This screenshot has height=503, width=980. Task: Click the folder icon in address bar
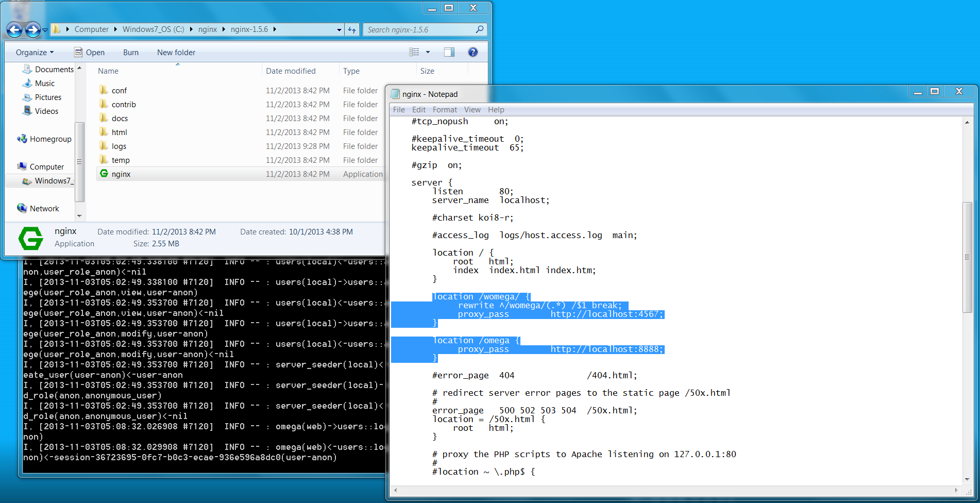point(57,29)
